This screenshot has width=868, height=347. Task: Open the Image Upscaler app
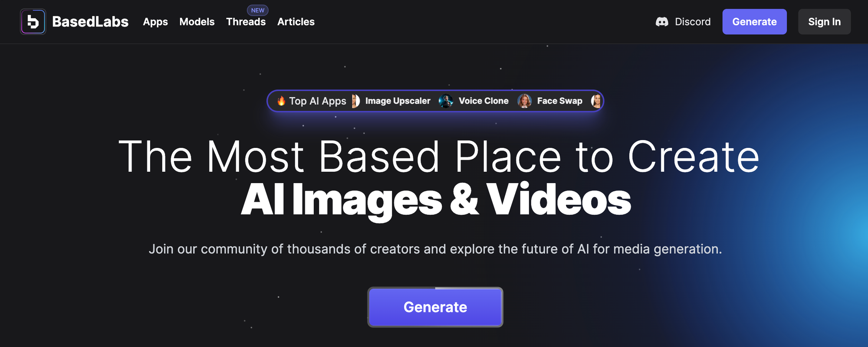(x=398, y=101)
